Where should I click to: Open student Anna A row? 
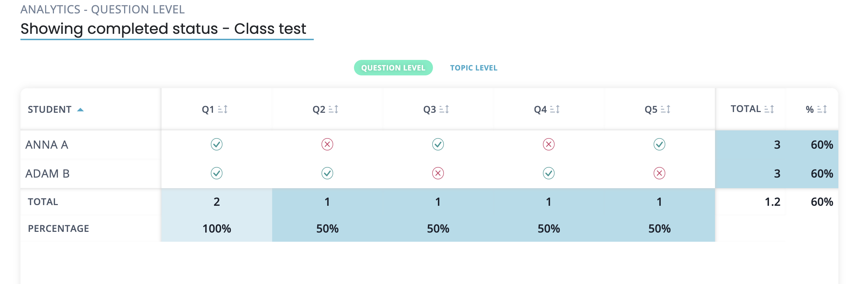pos(47,145)
